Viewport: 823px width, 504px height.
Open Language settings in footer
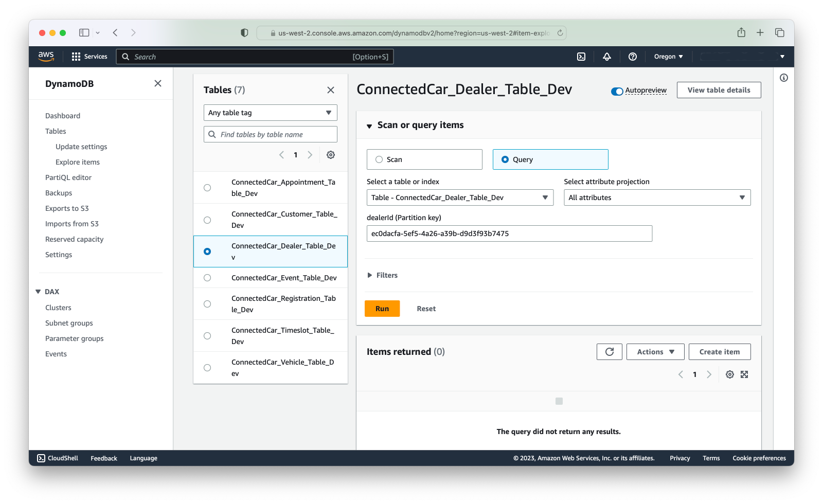(x=144, y=458)
